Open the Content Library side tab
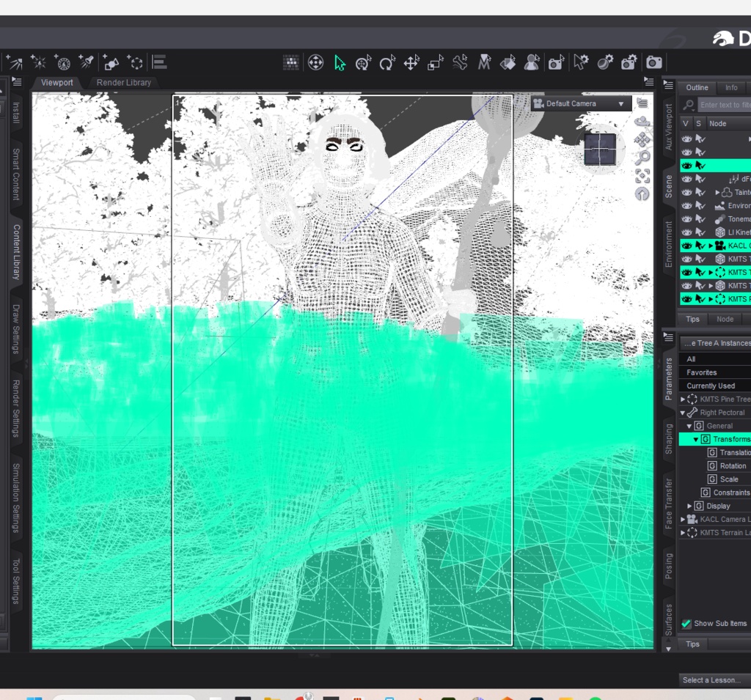This screenshot has height=700, width=751. [16, 252]
